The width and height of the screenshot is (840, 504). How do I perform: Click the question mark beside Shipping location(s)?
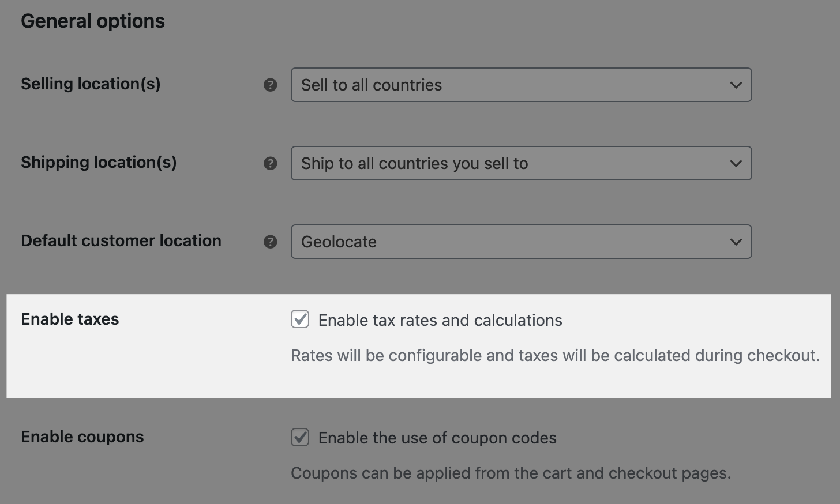(270, 163)
